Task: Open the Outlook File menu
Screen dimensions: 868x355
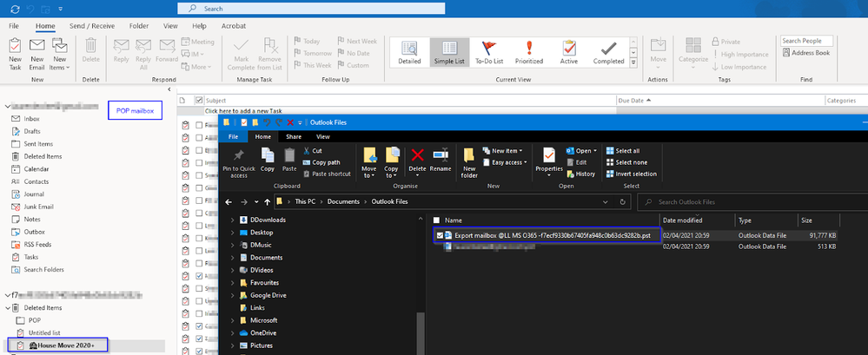Action: pos(14,26)
